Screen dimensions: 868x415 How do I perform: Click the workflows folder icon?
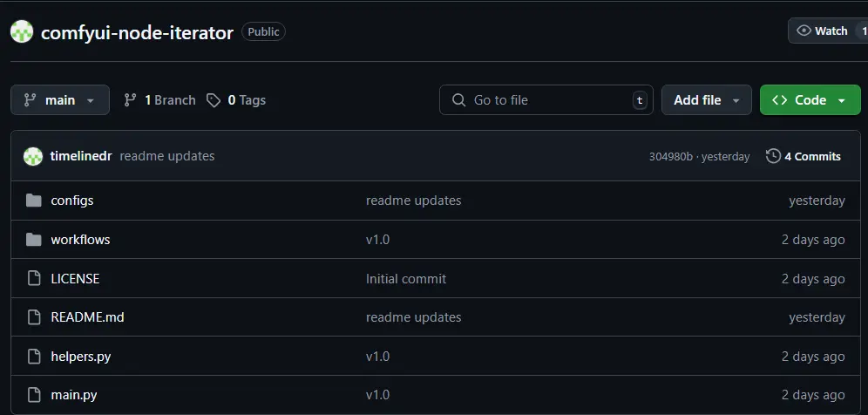(34, 240)
